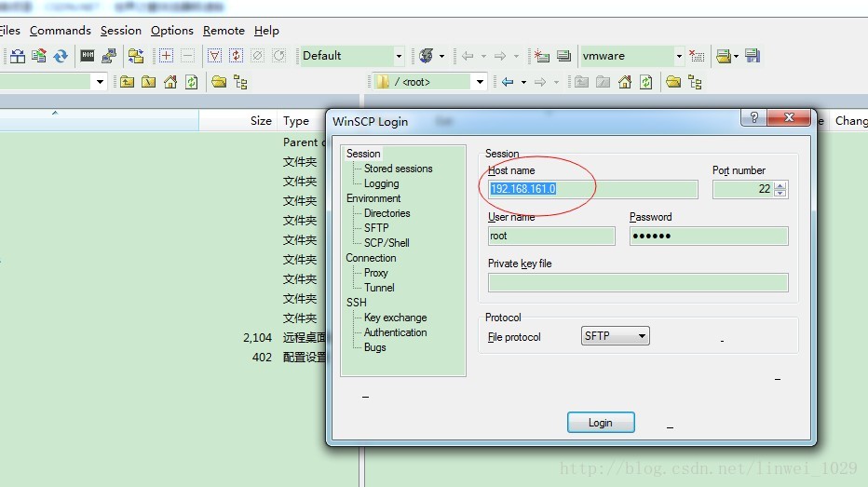
Task: Select the SFTP tree item
Action: click(x=376, y=227)
